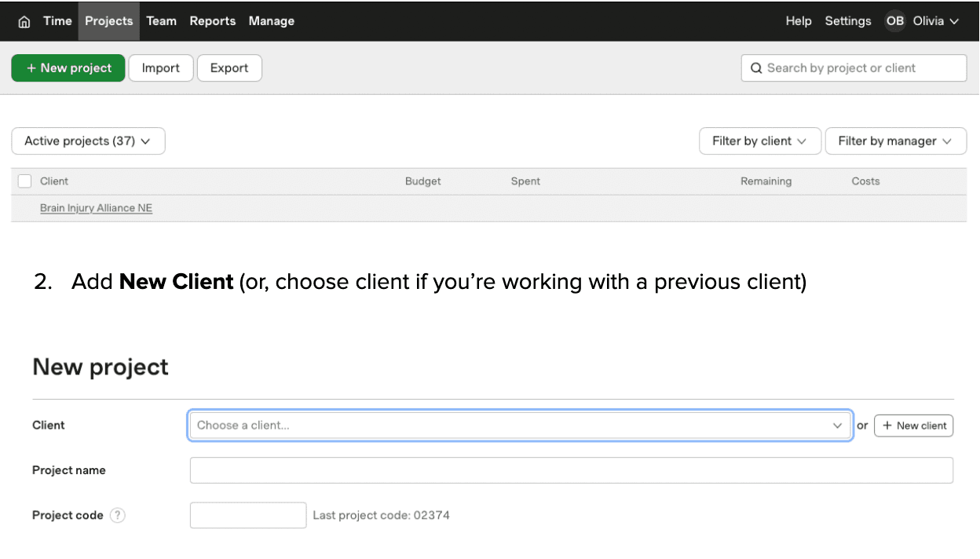Screen dimensions: 980x559
Task: Open the Reports tab
Action: (213, 21)
